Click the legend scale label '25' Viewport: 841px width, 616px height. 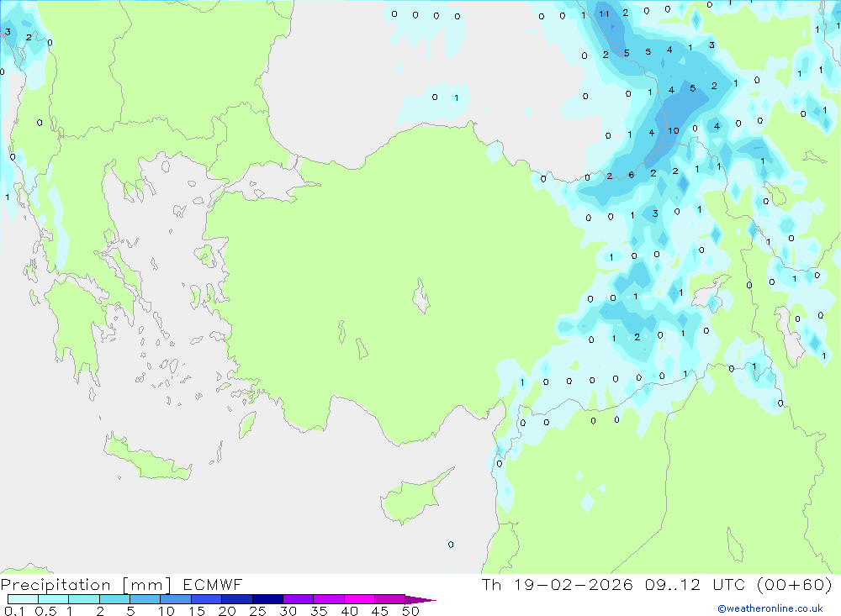257,611
